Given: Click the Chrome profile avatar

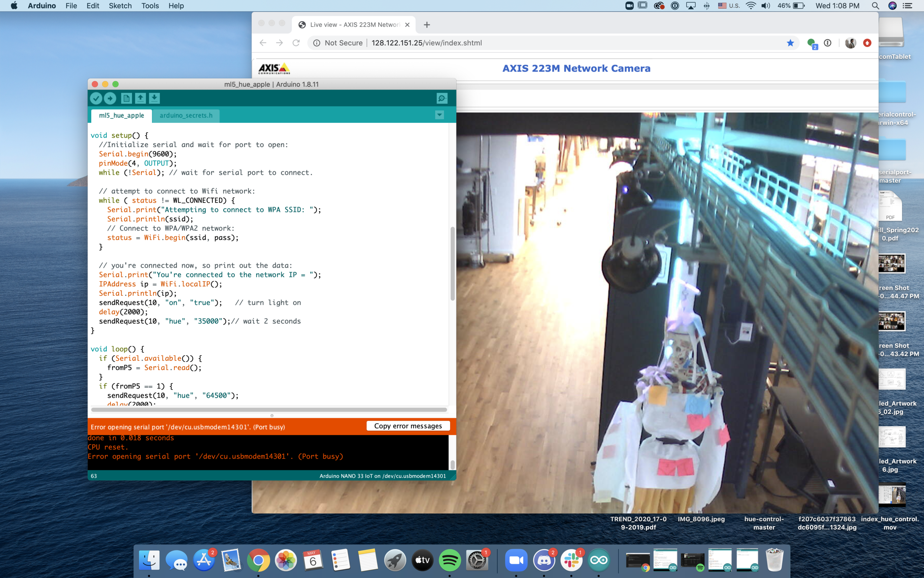Looking at the screenshot, I should pos(850,43).
